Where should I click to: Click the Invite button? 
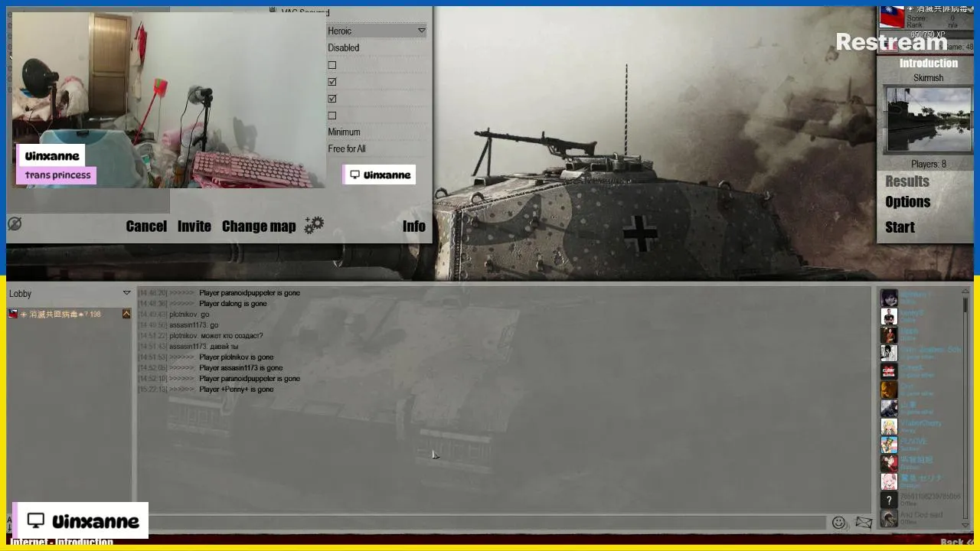pos(194,226)
